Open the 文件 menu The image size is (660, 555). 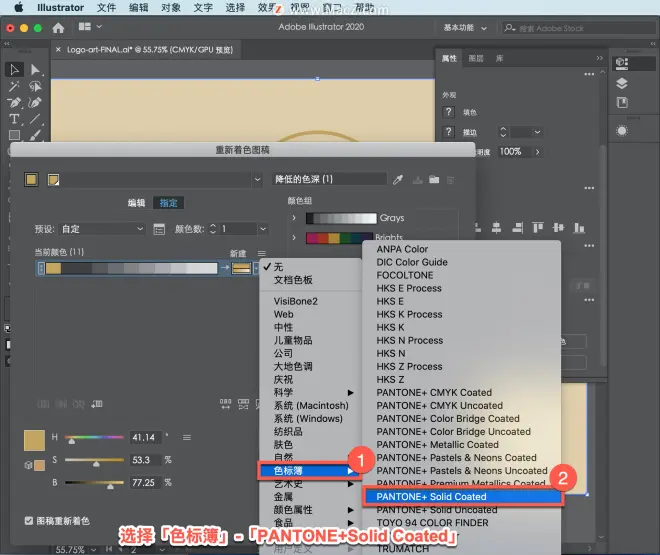tap(106, 8)
